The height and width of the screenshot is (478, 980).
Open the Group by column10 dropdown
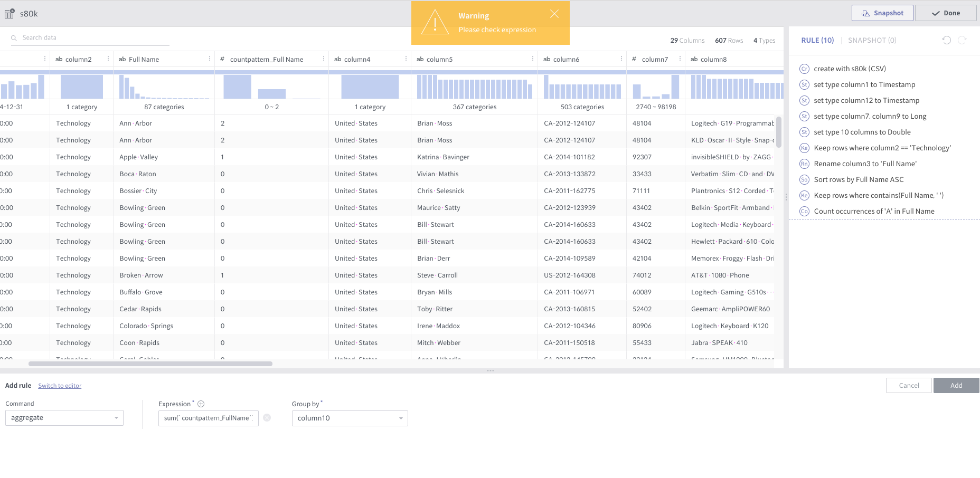350,418
